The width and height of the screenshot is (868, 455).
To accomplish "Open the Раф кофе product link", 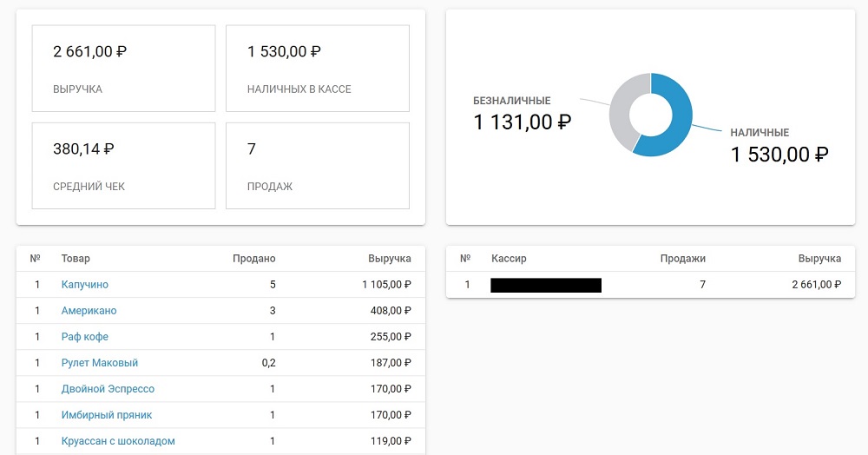I will click(85, 337).
